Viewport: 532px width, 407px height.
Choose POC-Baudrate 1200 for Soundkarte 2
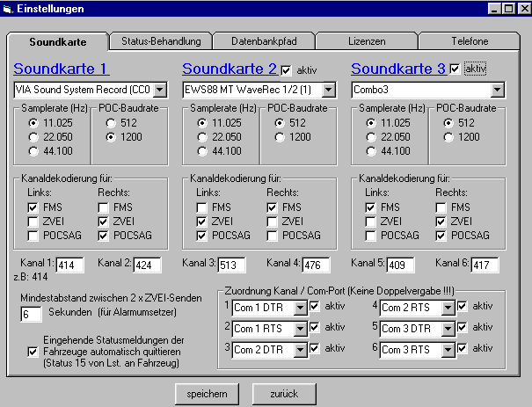280,136
